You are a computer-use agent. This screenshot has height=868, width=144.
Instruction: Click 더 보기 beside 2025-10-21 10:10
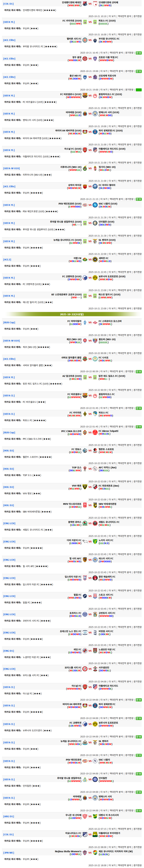112,16
